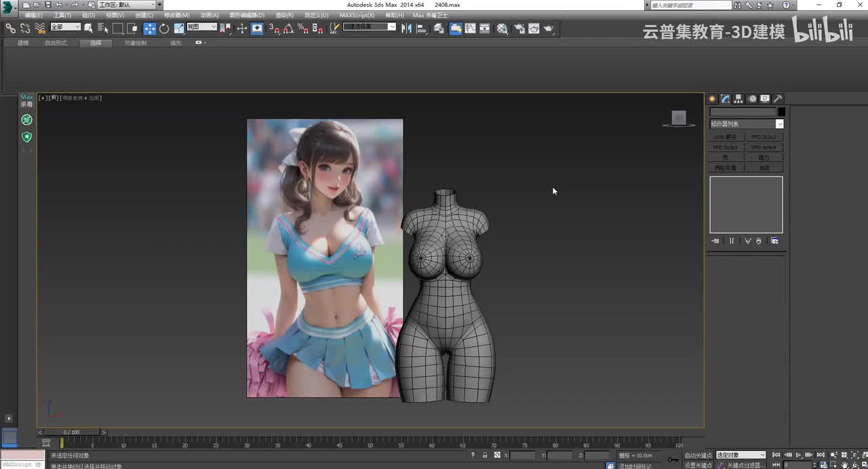Open the Create command panel tab

coord(712,99)
